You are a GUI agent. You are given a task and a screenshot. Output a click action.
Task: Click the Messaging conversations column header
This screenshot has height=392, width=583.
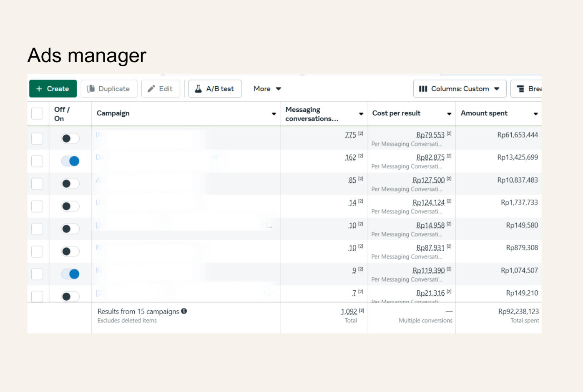(x=311, y=114)
